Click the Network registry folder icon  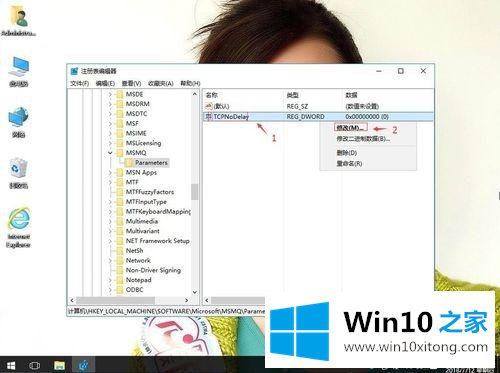(119, 260)
